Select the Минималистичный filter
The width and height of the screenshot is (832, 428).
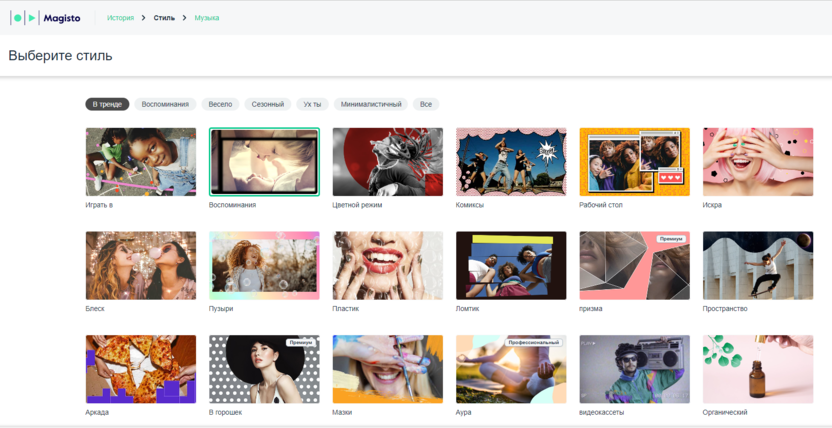point(371,104)
